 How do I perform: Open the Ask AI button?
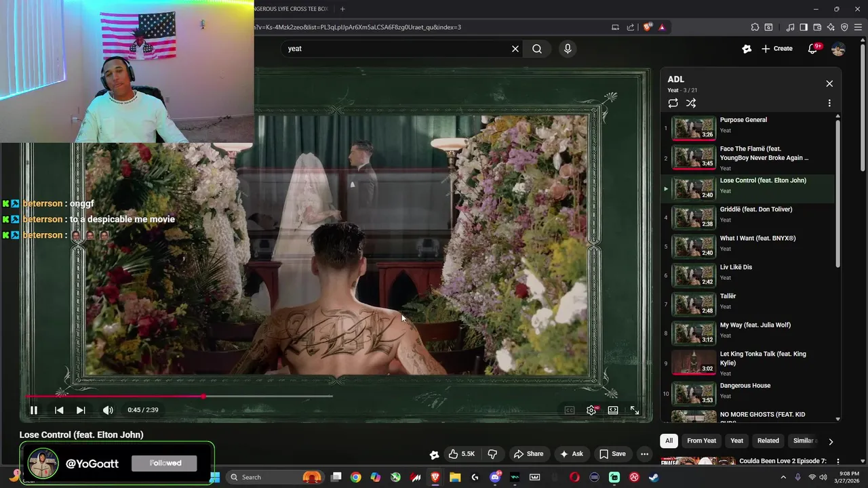[571, 454]
